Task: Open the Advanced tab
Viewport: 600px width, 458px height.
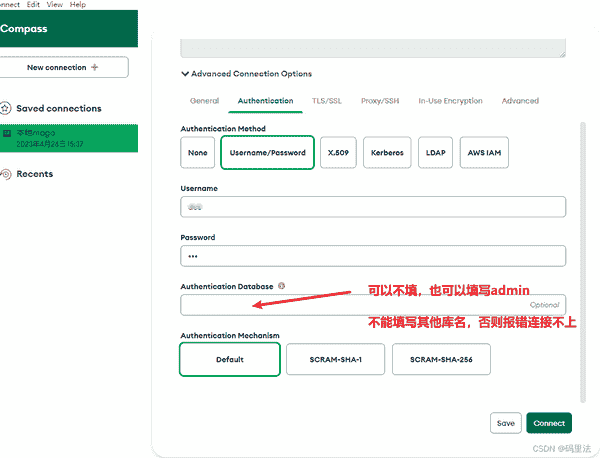Action: coord(520,101)
